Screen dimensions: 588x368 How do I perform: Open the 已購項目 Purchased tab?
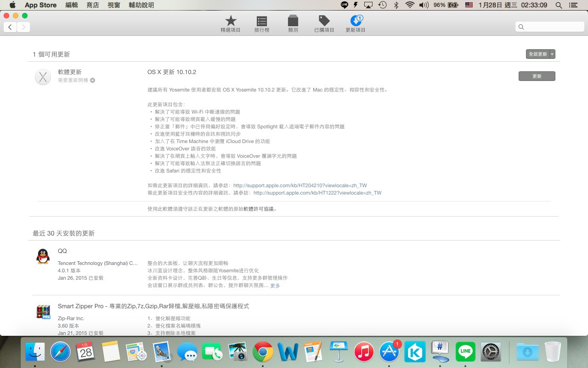click(x=324, y=23)
